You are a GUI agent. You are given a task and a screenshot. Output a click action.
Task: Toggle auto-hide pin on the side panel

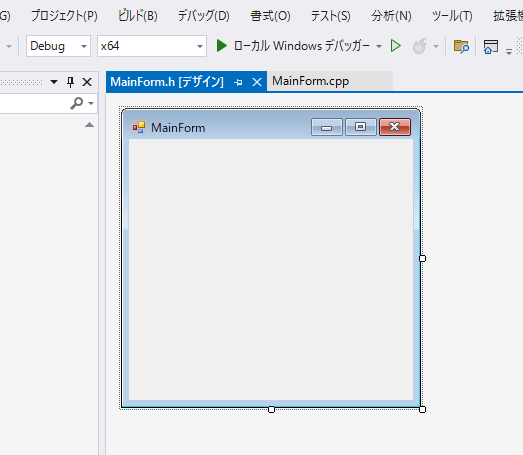70,82
